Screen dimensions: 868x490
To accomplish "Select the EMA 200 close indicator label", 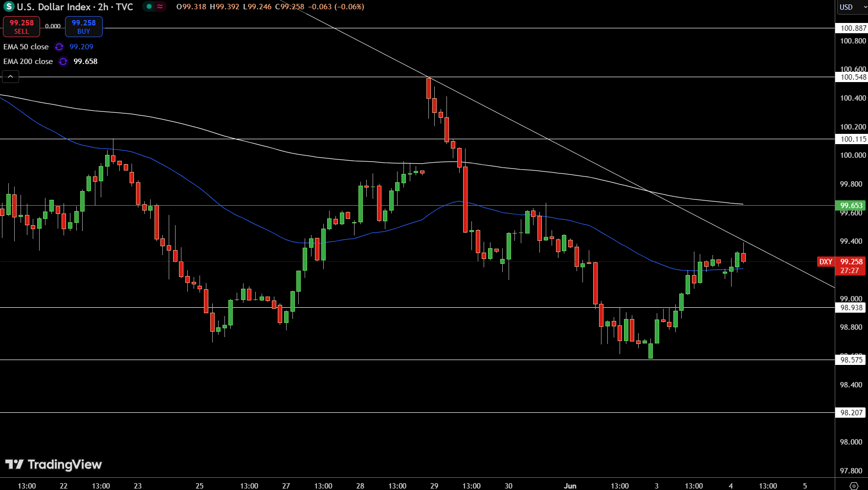I will [x=28, y=62].
